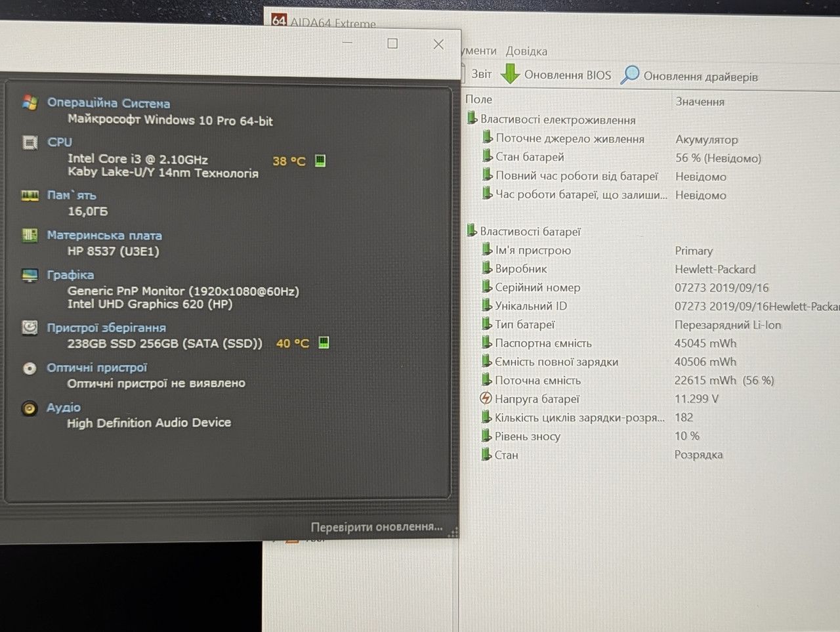The image size is (840, 632).
Task: Click the green CPU temperature indicator
Action: click(x=320, y=160)
